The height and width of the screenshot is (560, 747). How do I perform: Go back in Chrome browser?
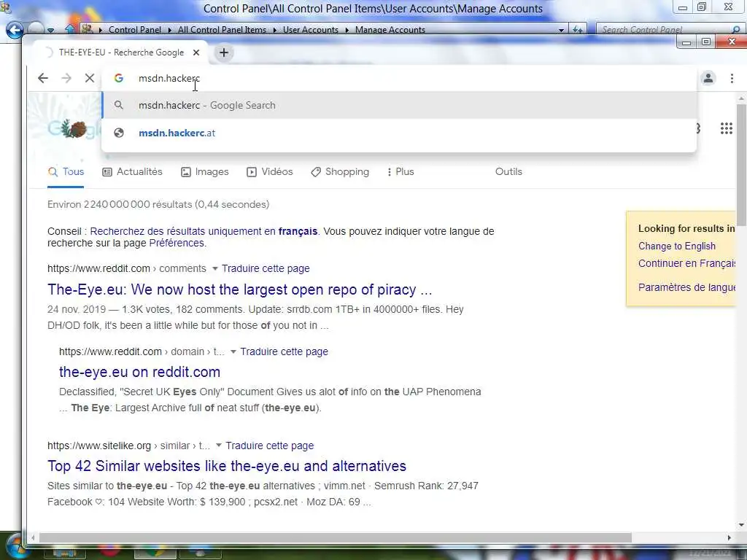click(43, 78)
